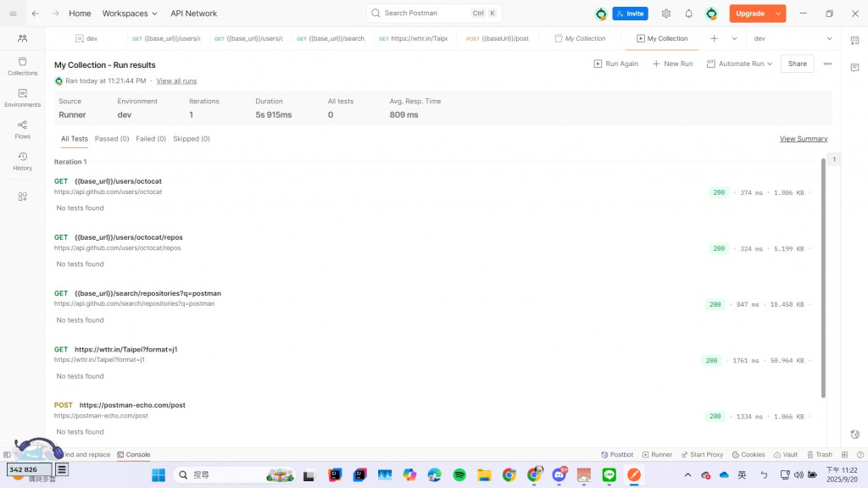The height and width of the screenshot is (488, 868).
Task: Click the Run Again button
Action: 615,64
